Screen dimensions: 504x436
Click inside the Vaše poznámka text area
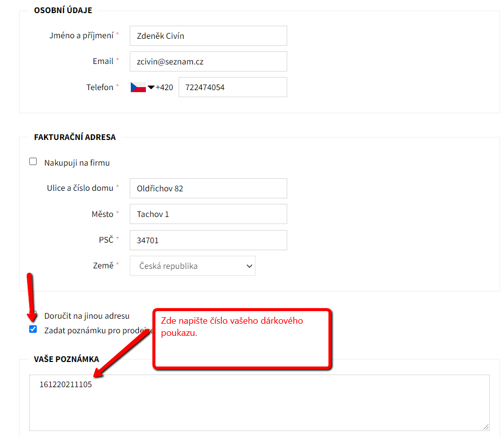click(x=259, y=403)
